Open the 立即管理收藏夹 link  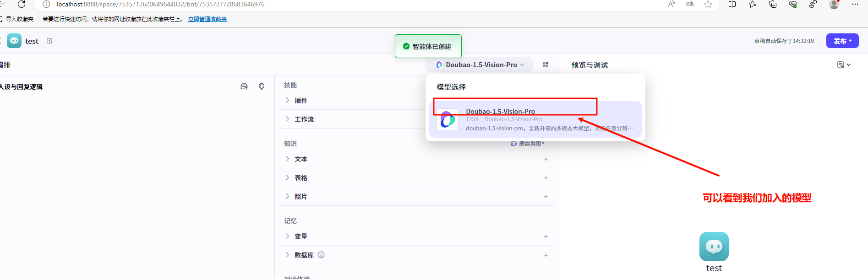207,19
